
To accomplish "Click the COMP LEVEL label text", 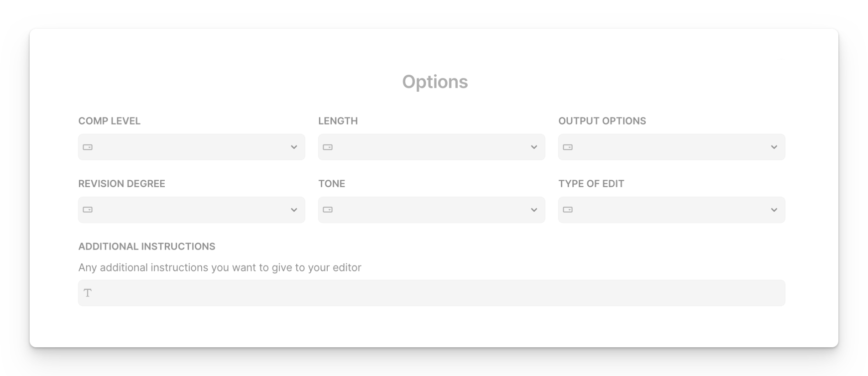I will (110, 121).
